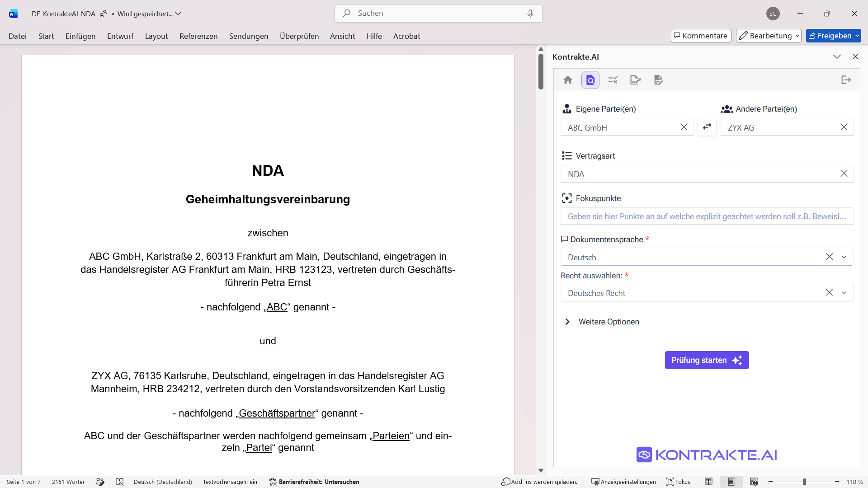868x488 pixels.
Task: Open the Acrobat ribbon tab
Action: 407,36
